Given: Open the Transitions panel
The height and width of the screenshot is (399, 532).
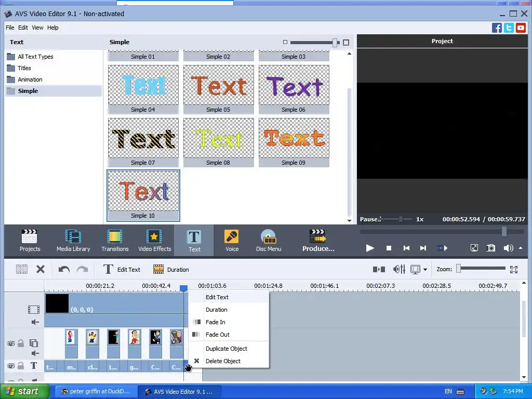Looking at the screenshot, I should [x=115, y=241].
